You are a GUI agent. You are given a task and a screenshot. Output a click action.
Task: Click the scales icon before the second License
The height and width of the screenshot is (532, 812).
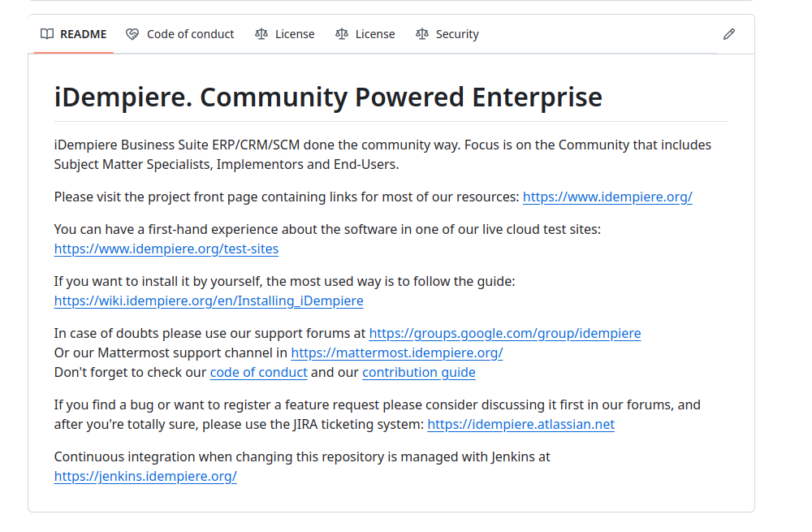pyautogui.click(x=342, y=33)
